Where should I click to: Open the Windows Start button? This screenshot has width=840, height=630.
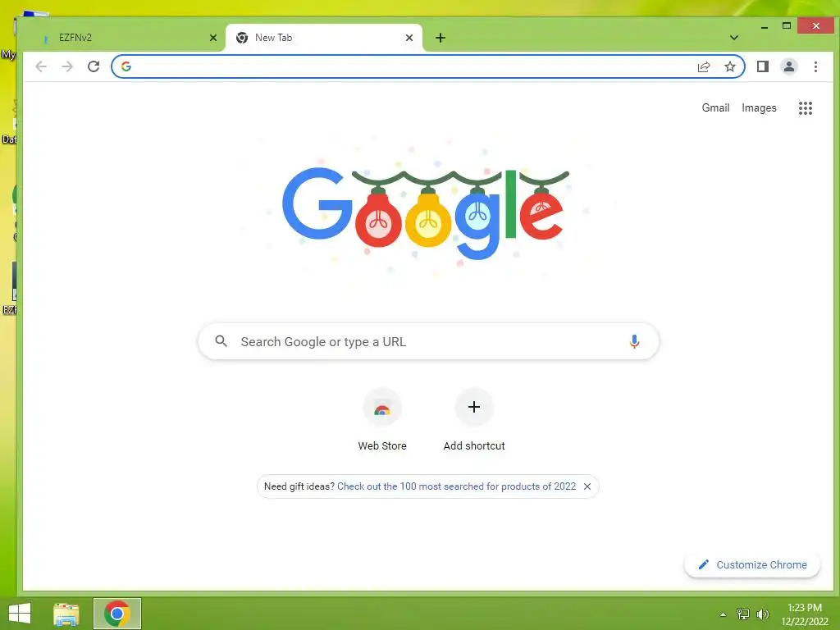20,614
